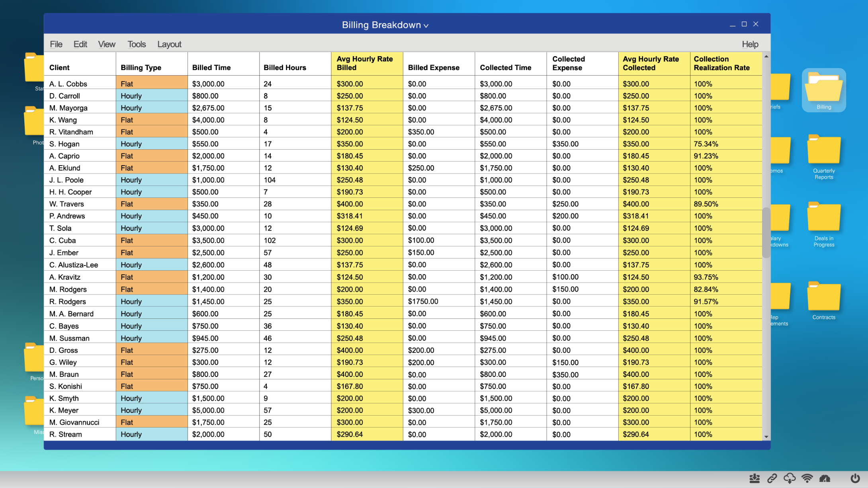The height and width of the screenshot is (488, 868).
Task: Open the speedometer dashboard icon
Action: 825,478
